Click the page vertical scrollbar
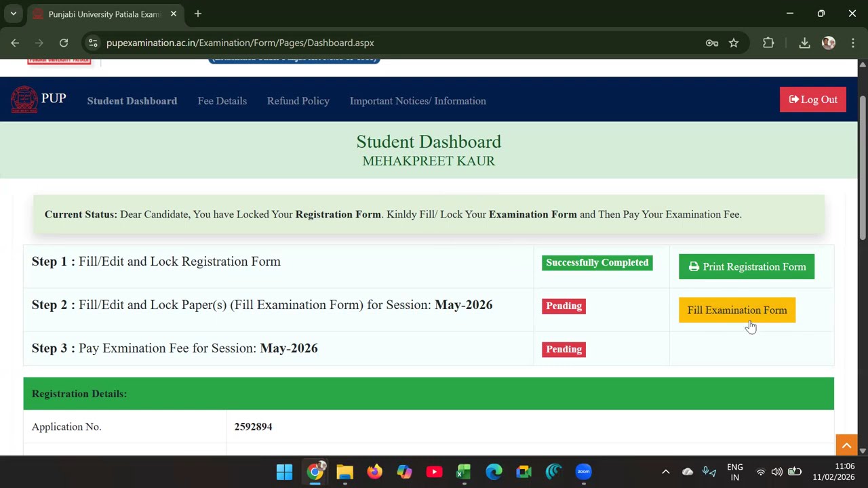This screenshot has width=868, height=488. tap(863, 167)
